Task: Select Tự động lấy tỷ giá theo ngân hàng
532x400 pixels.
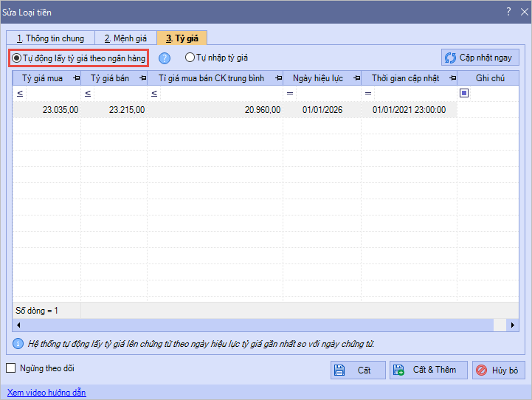Action: click(17, 58)
